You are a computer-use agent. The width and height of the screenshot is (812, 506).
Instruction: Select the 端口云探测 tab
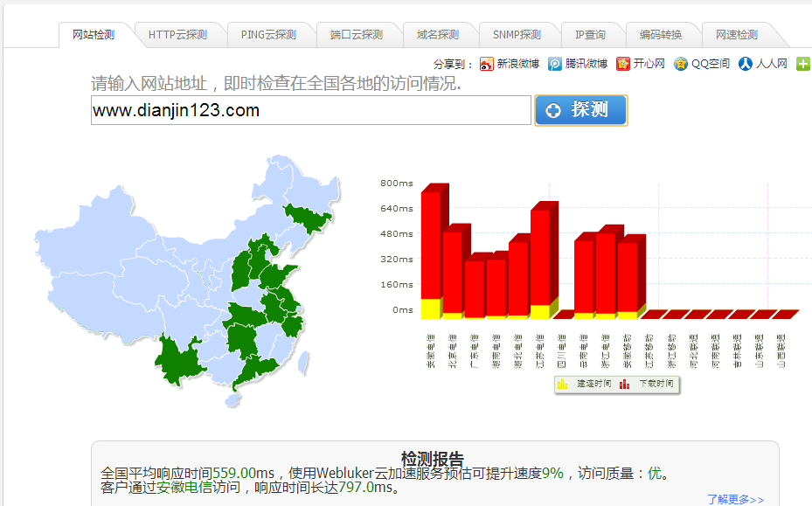point(357,35)
